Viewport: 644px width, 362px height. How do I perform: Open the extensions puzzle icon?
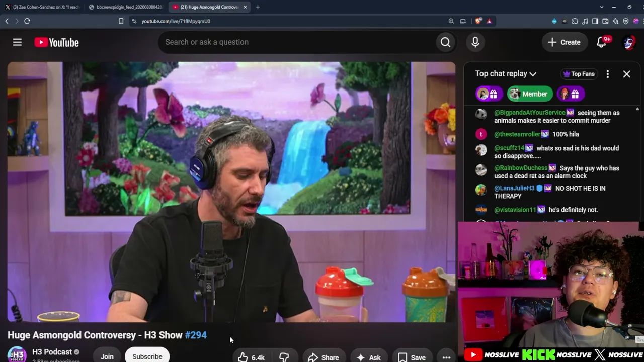click(575, 21)
